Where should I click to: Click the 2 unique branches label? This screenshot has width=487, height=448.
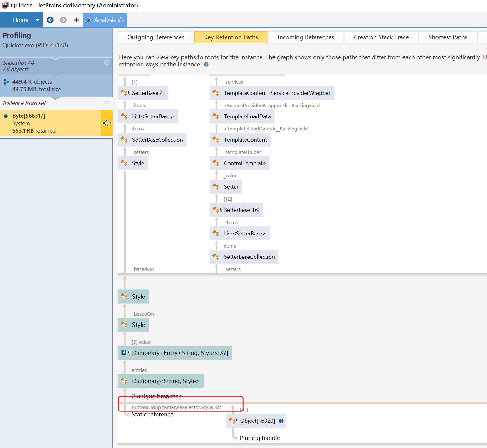click(x=157, y=396)
